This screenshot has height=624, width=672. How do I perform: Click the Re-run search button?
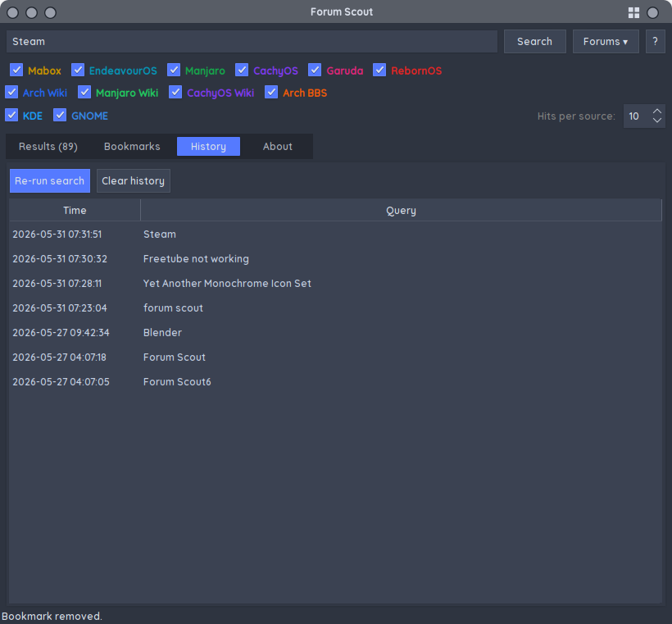50,181
